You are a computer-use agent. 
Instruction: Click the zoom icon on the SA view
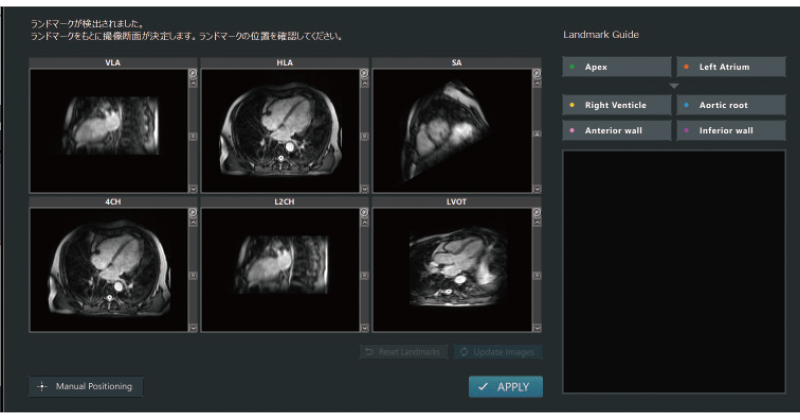(535, 74)
